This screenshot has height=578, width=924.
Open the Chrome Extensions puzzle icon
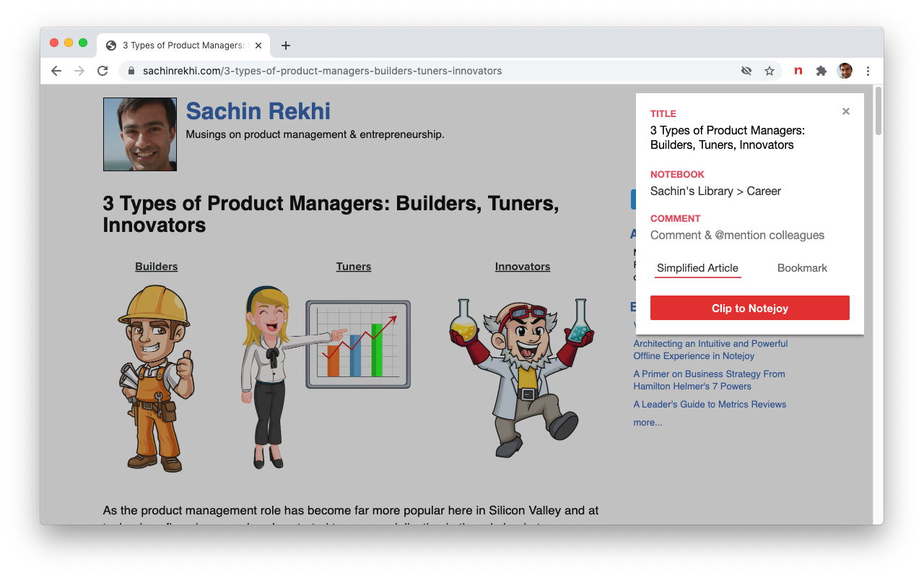point(821,71)
